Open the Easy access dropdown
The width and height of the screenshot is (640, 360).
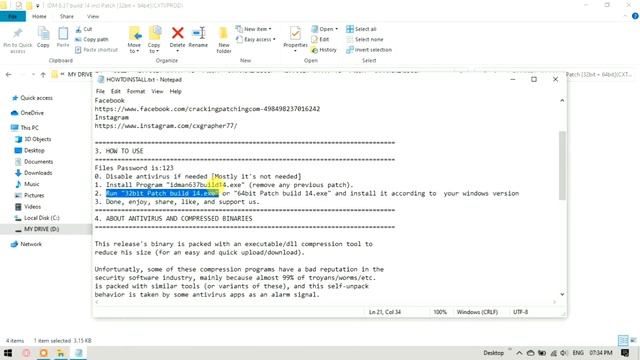(x=256, y=40)
